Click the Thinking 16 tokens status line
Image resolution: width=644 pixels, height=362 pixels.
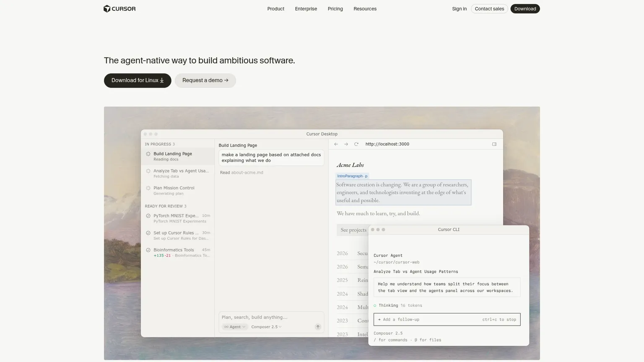pos(398,305)
